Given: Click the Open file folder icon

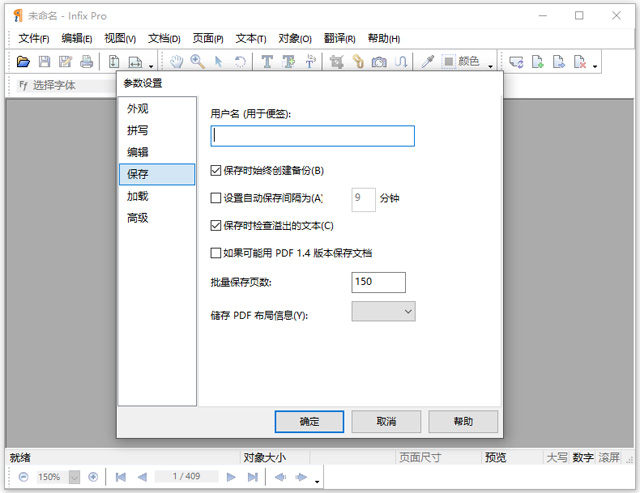Looking at the screenshot, I should 23,62.
